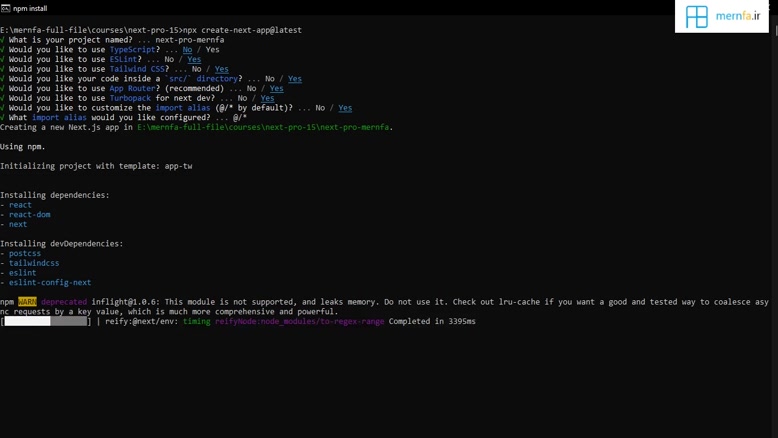Click the yellow 'WARN' label
This screenshot has width=778, height=438.
(27, 302)
